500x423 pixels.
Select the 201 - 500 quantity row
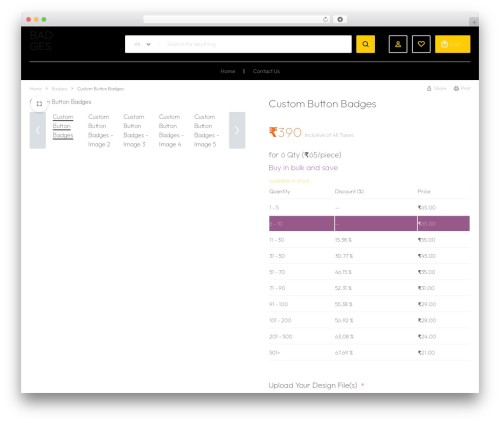click(369, 336)
